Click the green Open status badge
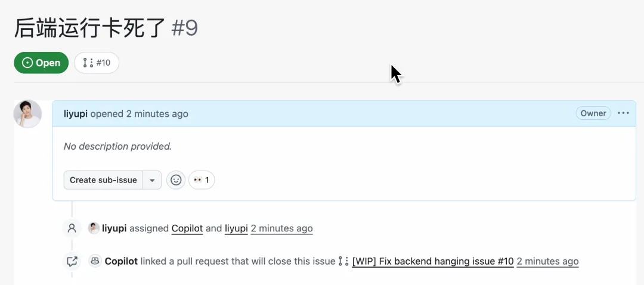The height and width of the screenshot is (285, 644). [x=41, y=63]
